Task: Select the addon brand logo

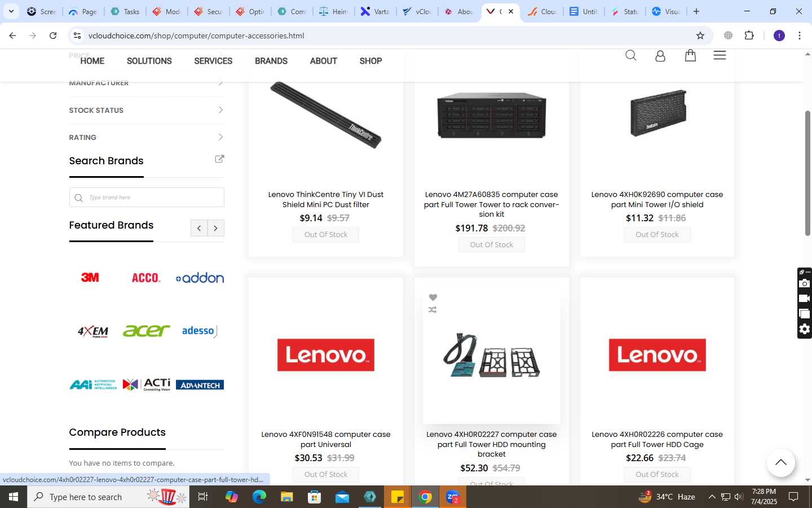Action: pos(200,278)
